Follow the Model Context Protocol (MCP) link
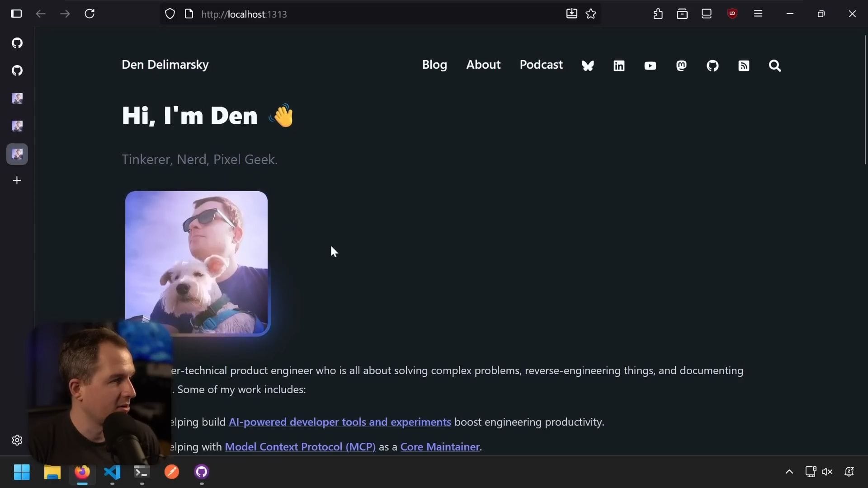The image size is (868, 488). point(300,447)
